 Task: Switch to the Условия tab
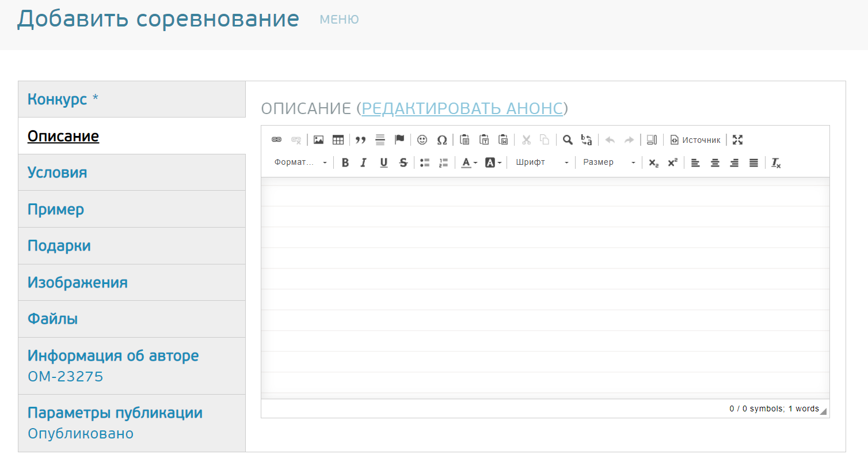point(58,172)
